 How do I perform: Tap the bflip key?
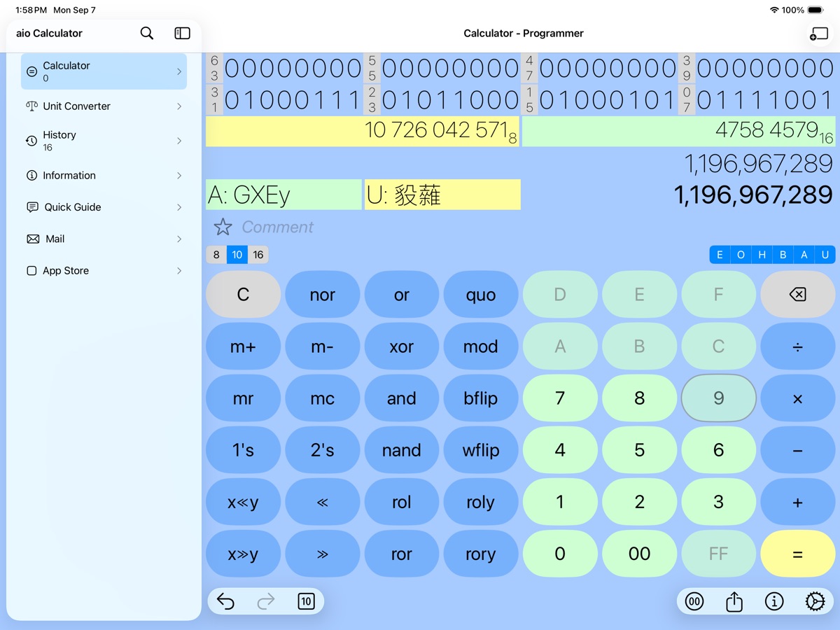click(480, 398)
